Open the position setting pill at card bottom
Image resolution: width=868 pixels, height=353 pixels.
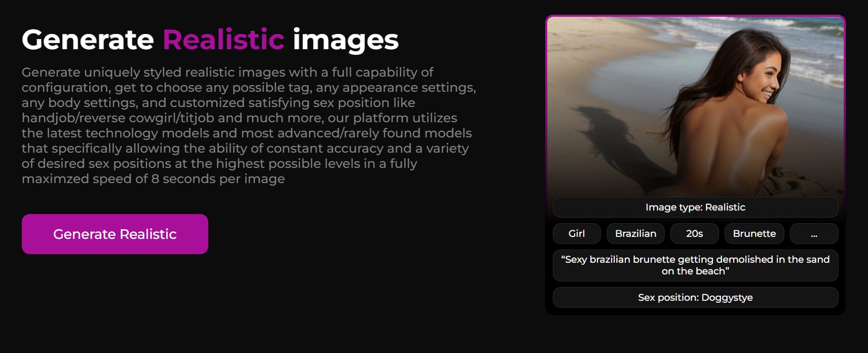coord(695,297)
